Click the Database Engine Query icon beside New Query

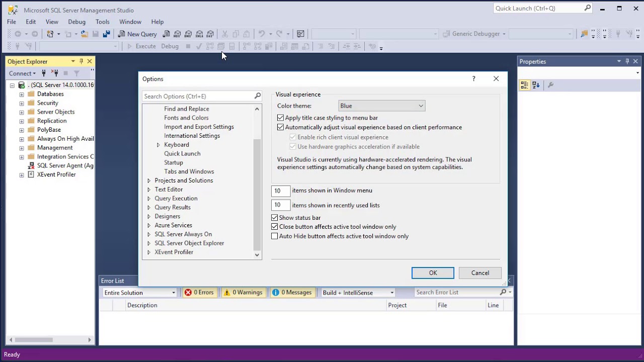pos(167,34)
